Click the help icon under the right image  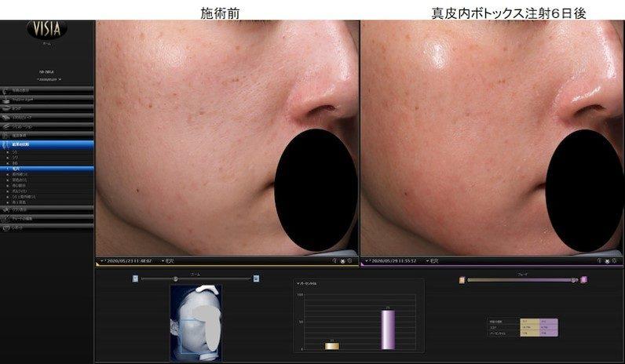click(x=600, y=260)
